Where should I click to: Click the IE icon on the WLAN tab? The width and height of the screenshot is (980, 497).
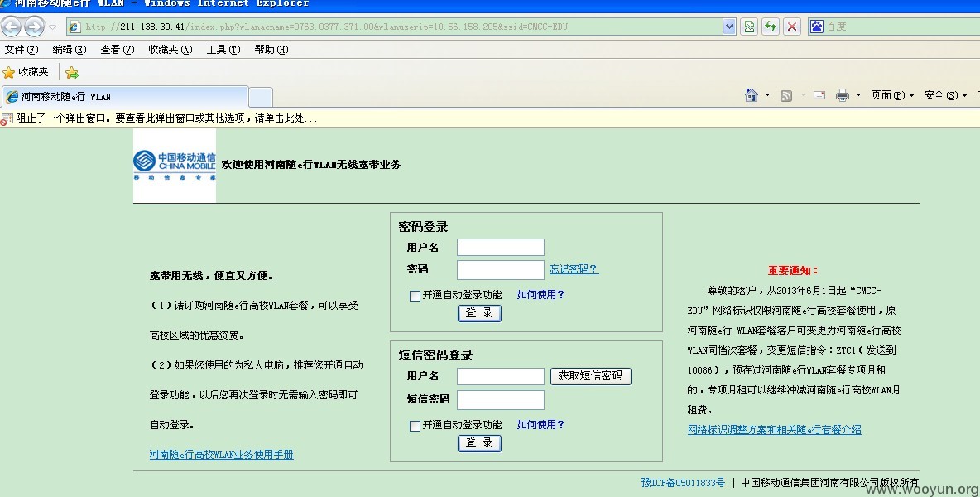coord(12,97)
